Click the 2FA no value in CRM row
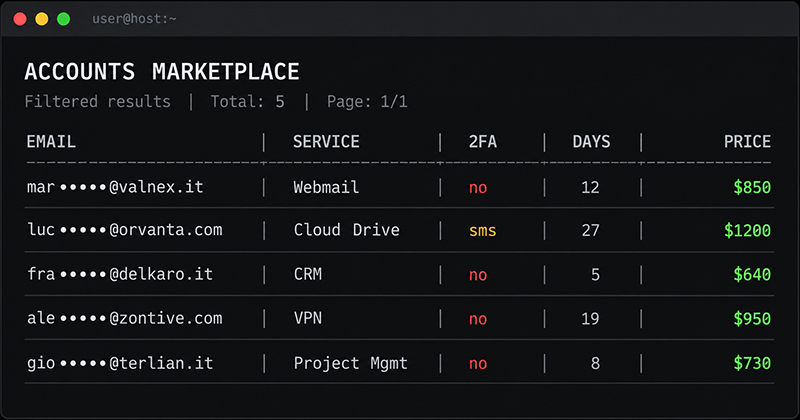 click(478, 275)
